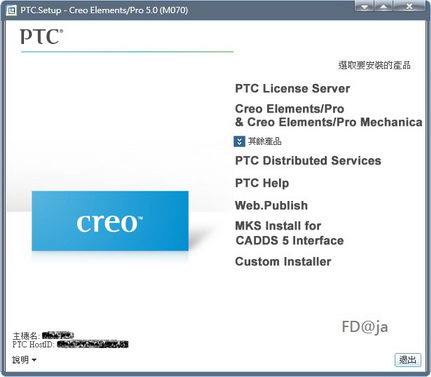The image size is (431, 377).
Task: Click the PTC Setup window title icon
Action: tap(11, 10)
